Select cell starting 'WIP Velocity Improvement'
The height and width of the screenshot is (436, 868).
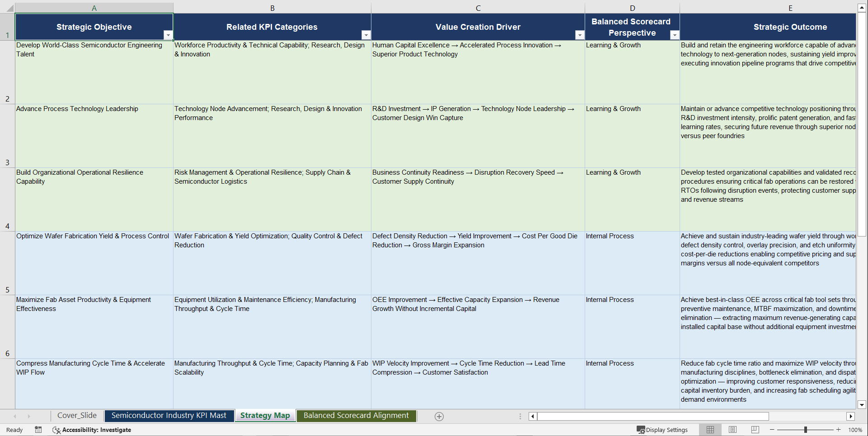point(478,384)
